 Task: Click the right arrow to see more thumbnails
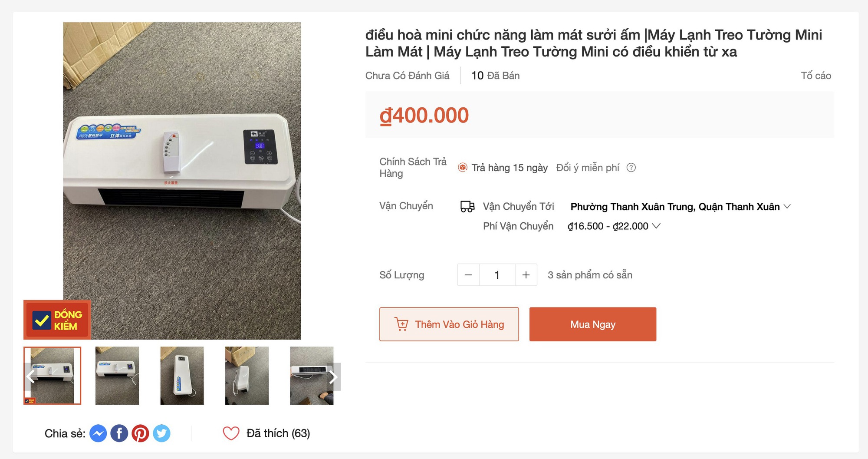click(333, 377)
